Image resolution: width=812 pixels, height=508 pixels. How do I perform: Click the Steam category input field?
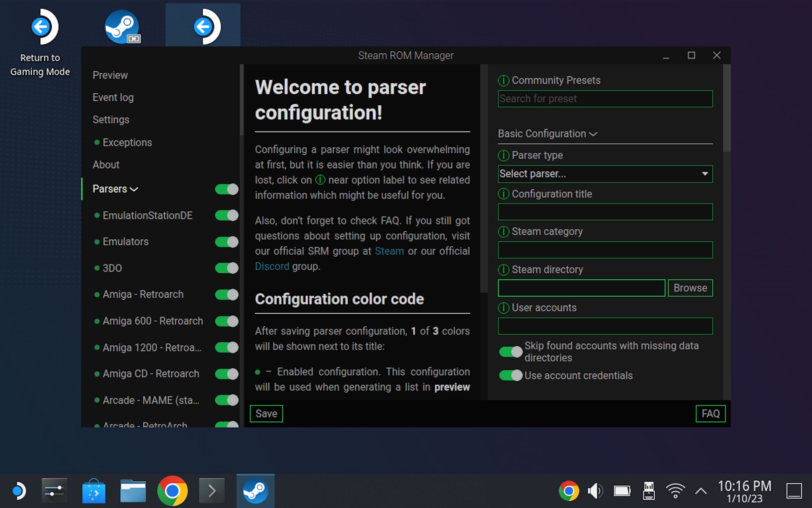(x=605, y=250)
